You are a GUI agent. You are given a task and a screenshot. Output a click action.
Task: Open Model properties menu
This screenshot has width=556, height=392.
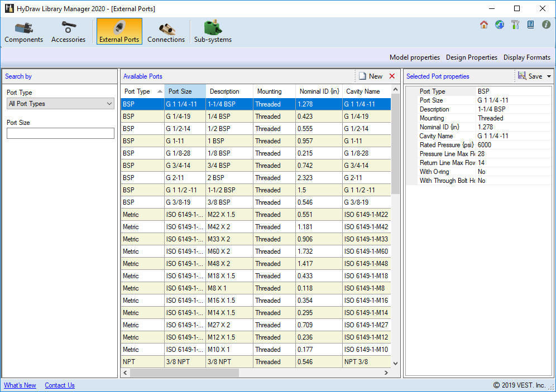click(415, 57)
